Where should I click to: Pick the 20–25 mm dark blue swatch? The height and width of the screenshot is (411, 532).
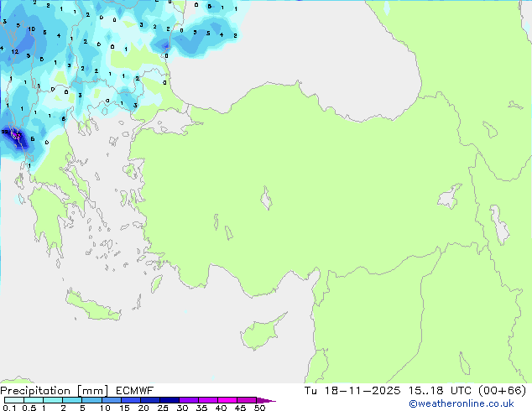149,400
